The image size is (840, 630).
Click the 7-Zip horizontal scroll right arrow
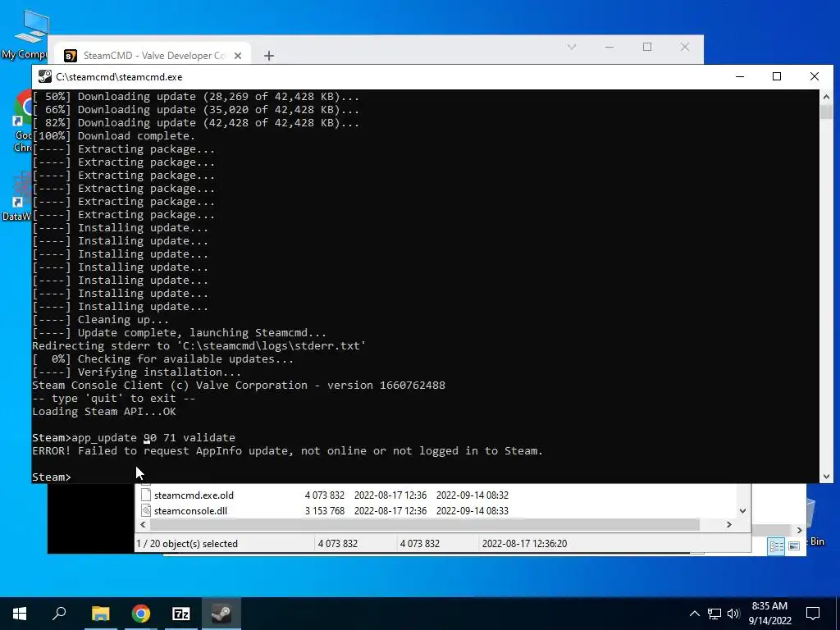click(x=728, y=524)
